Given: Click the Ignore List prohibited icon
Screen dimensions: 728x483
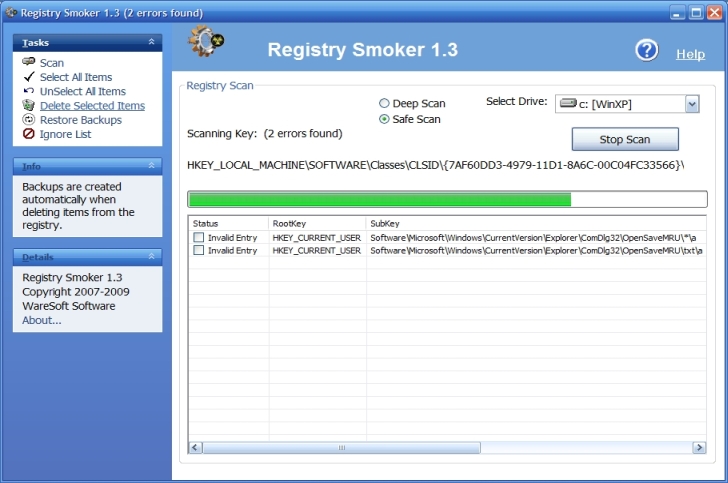Looking at the screenshot, I should click(29, 134).
